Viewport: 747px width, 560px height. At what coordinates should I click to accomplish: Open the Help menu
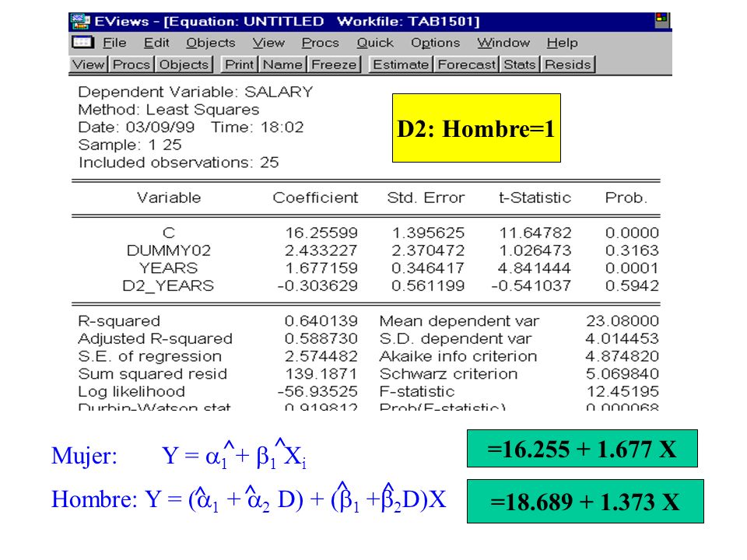(x=562, y=43)
